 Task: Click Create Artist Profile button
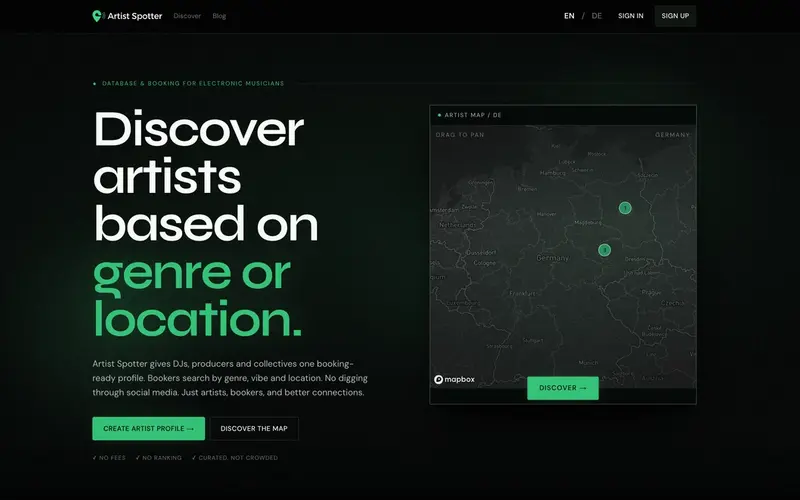(x=148, y=429)
